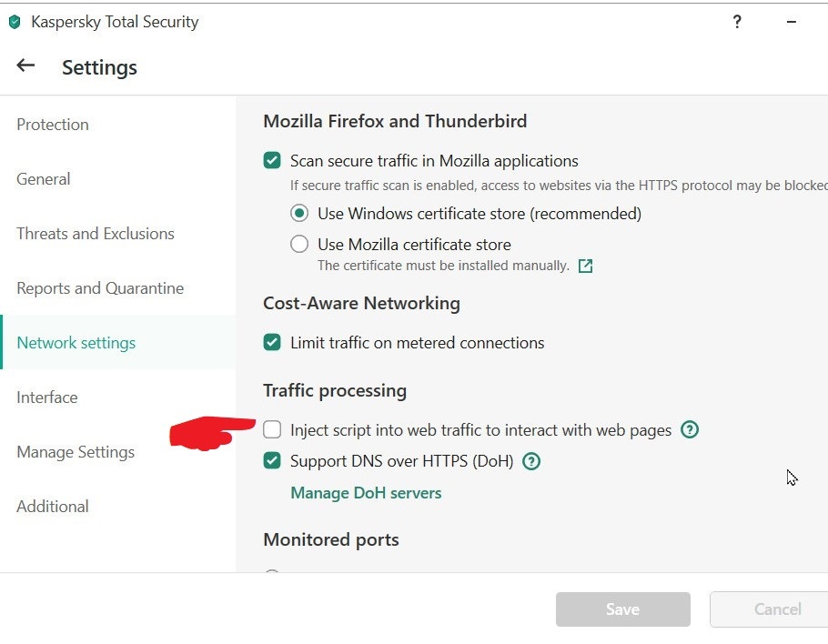Click help icon beside Support DNS over HTTPS
The height and width of the screenshot is (644, 828).
[x=532, y=461]
